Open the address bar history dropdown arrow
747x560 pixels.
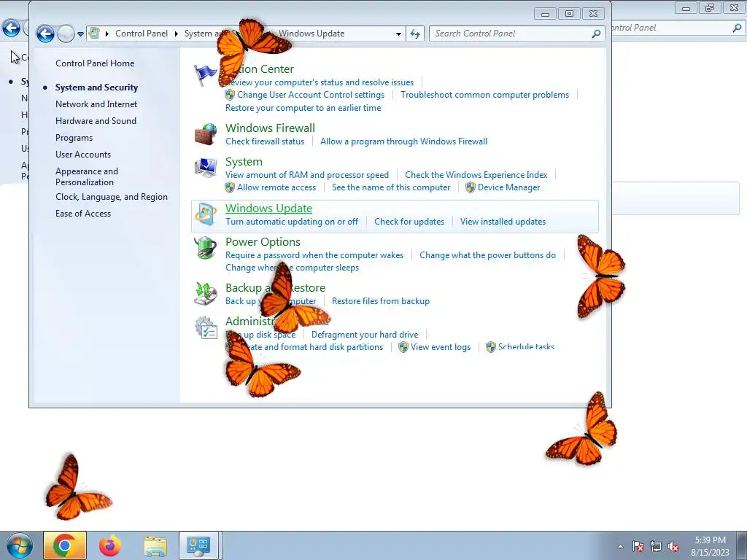[x=398, y=34]
